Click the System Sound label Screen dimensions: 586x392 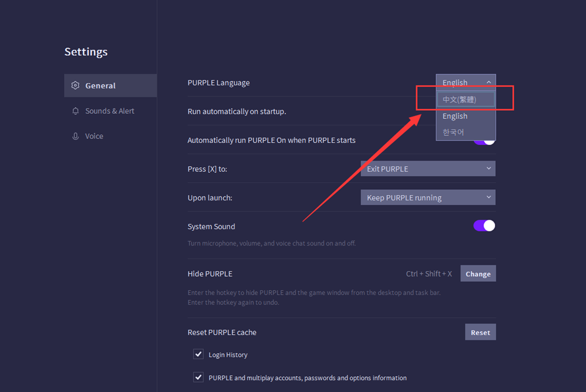211,226
